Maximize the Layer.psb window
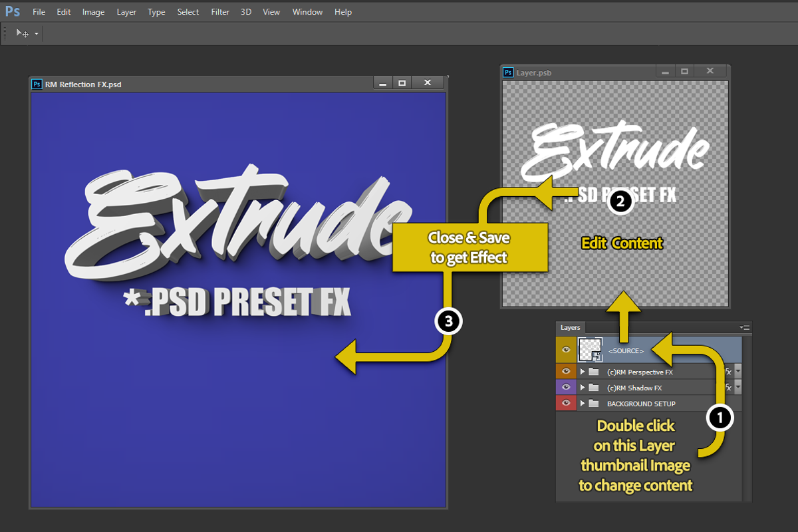Screen dimensions: 798x532 (684, 71)
